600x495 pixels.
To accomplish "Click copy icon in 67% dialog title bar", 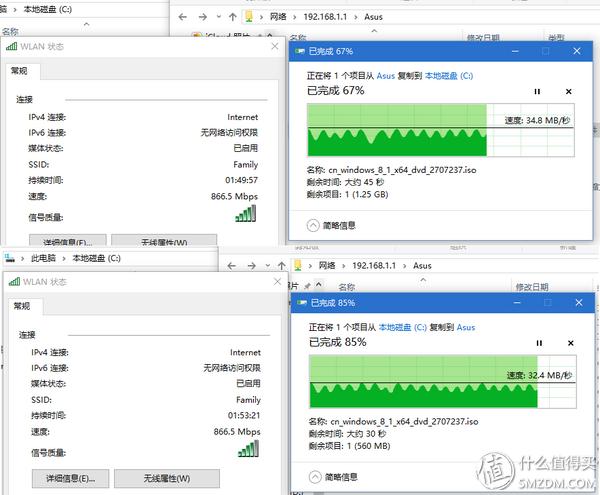I will coord(300,51).
